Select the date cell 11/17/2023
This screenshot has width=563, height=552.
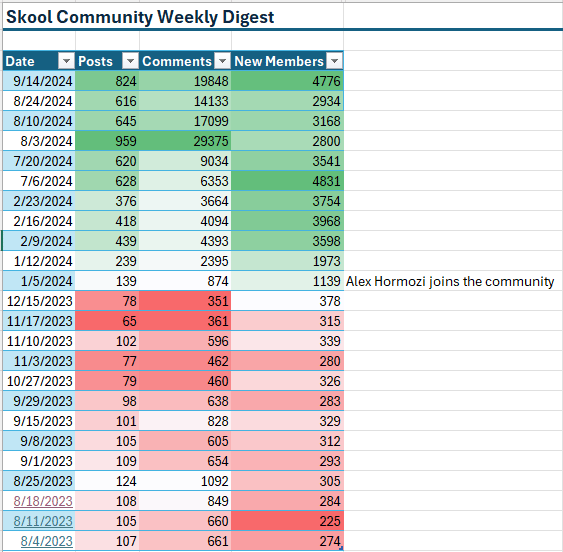coord(39,321)
